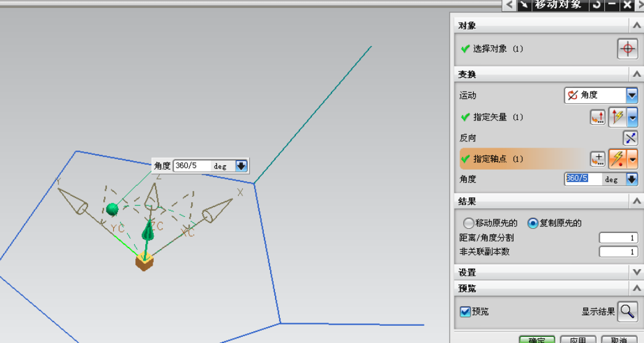Screen dimensions: 644x343
Task: Click the 确定 button
Action: pos(537,340)
